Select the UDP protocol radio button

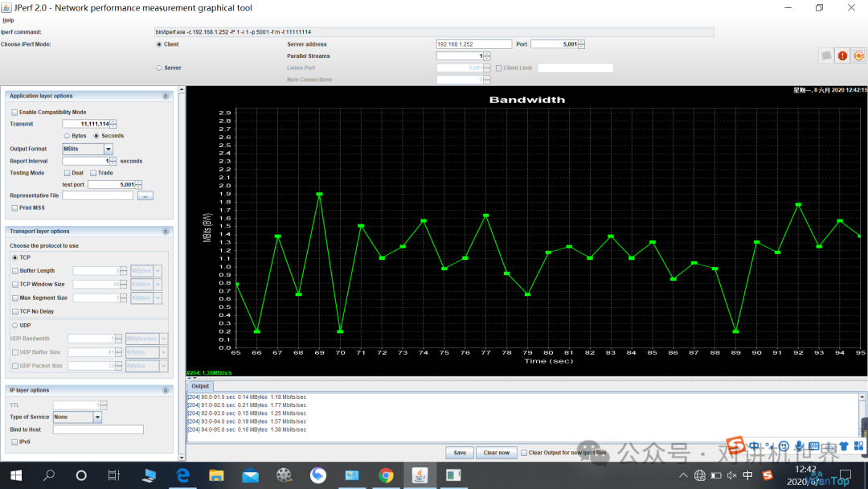pyautogui.click(x=15, y=326)
